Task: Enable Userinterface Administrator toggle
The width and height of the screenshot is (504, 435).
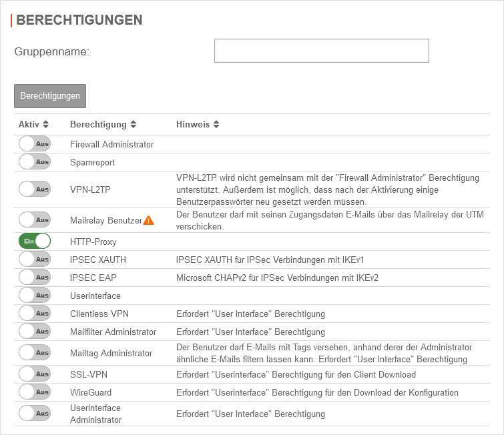Action: (x=35, y=414)
